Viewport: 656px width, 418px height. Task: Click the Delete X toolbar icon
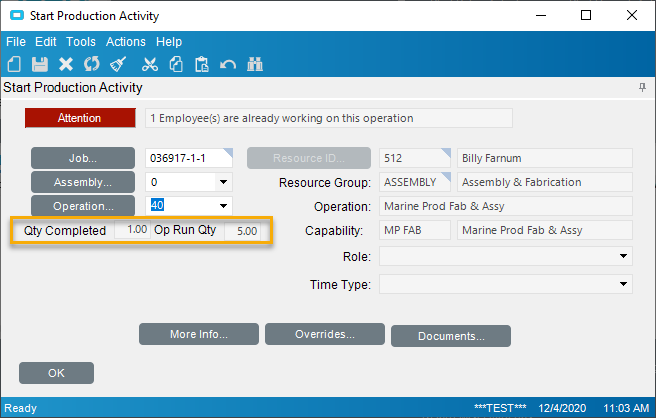[x=66, y=64]
